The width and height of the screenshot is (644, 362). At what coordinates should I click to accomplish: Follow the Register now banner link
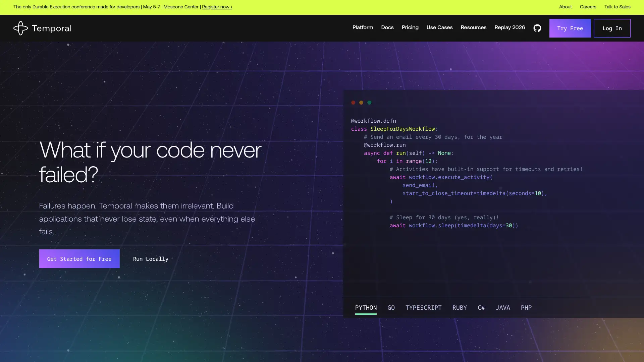pos(217,7)
